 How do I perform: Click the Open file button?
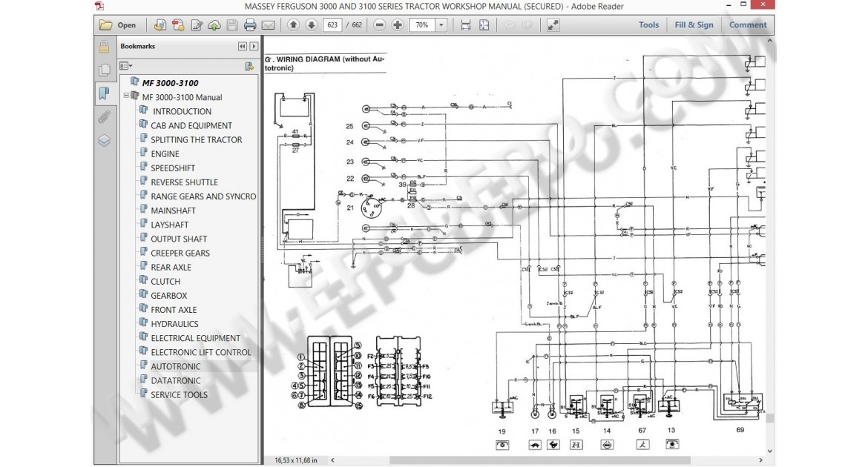(x=117, y=25)
